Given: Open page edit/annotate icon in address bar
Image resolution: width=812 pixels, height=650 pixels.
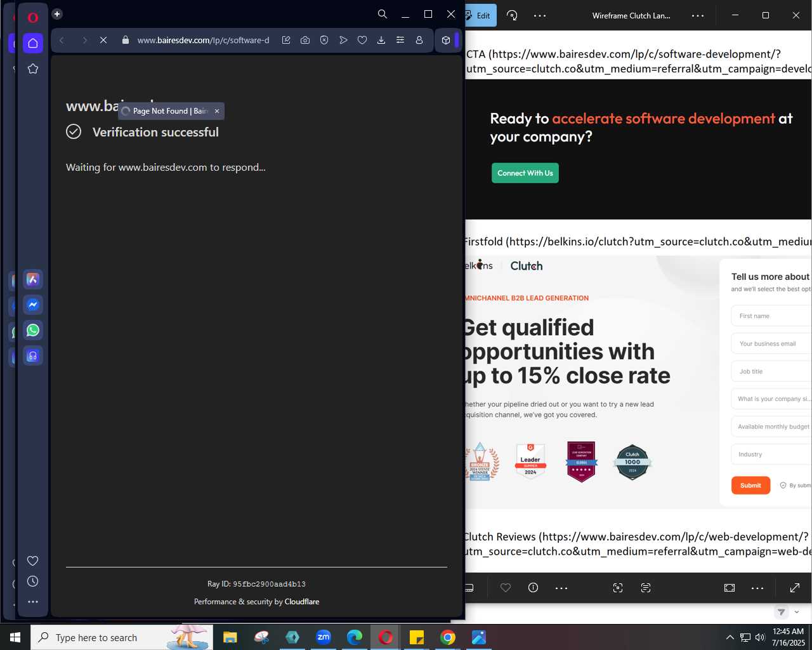Looking at the screenshot, I should [286, 40].
